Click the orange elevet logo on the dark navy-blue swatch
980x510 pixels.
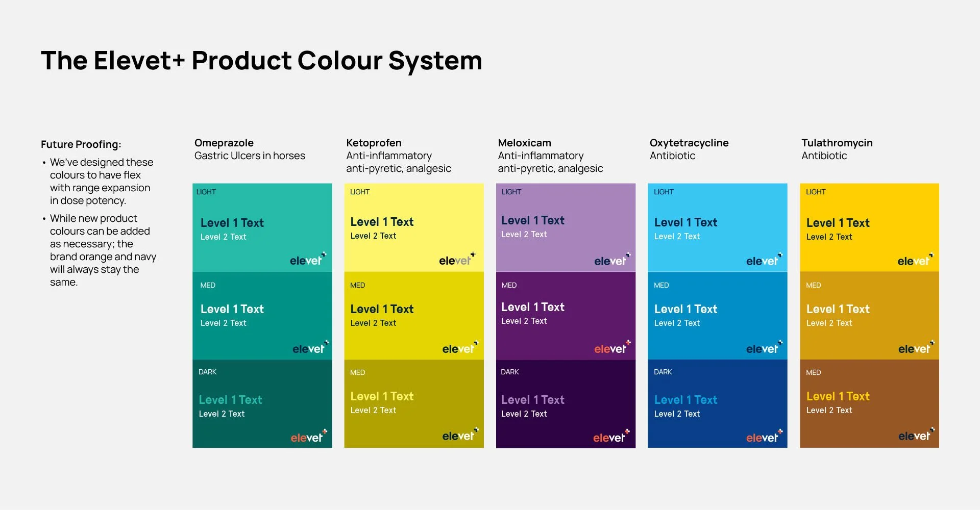[764, 437]
